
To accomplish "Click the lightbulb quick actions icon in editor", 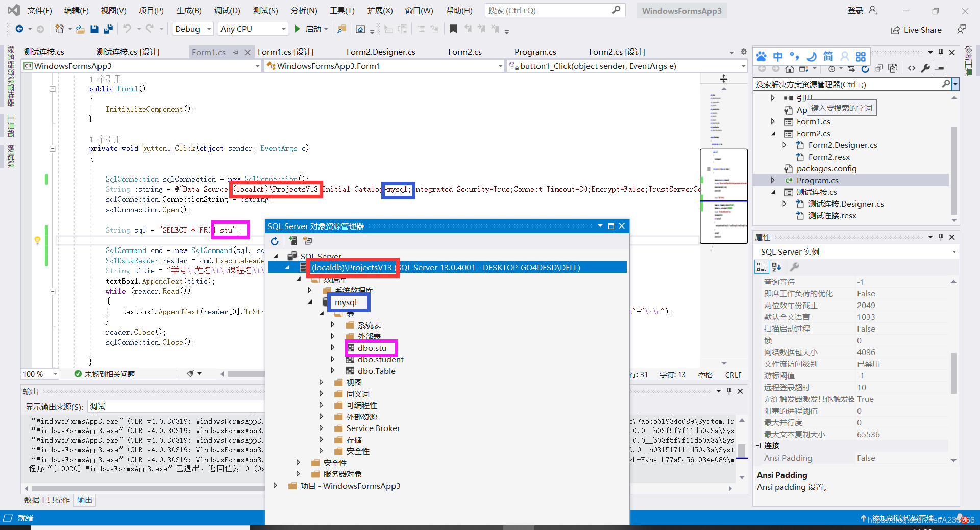I will click(37, 240).
